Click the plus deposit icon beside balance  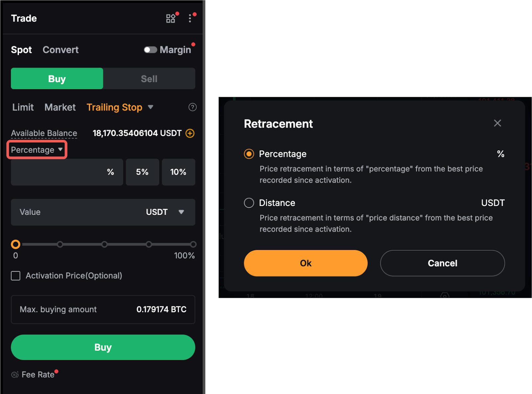pos(190,133)
